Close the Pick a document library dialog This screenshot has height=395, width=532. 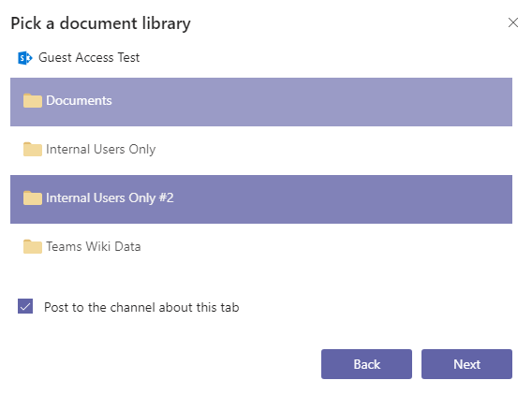click(x=513, y=22)
